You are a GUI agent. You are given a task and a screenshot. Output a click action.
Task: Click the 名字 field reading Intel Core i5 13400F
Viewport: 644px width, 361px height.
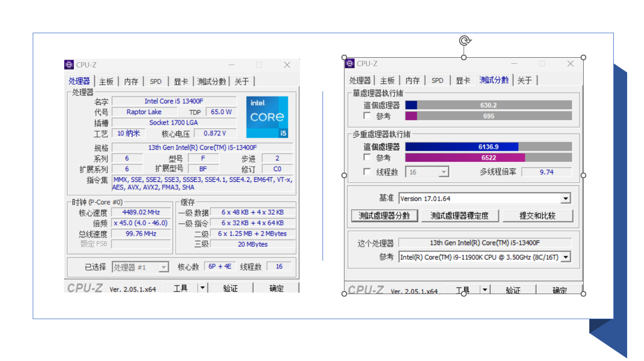point(174,101)
